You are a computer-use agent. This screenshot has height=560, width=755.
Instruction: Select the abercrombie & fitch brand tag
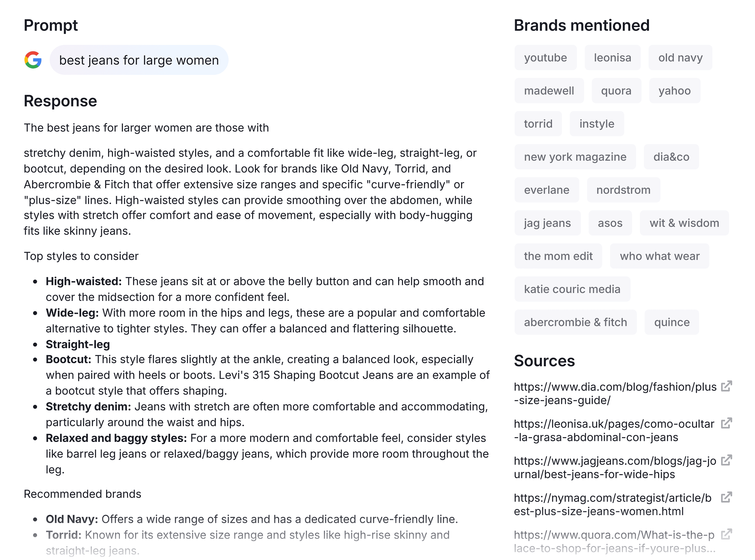tap(575, 322)
